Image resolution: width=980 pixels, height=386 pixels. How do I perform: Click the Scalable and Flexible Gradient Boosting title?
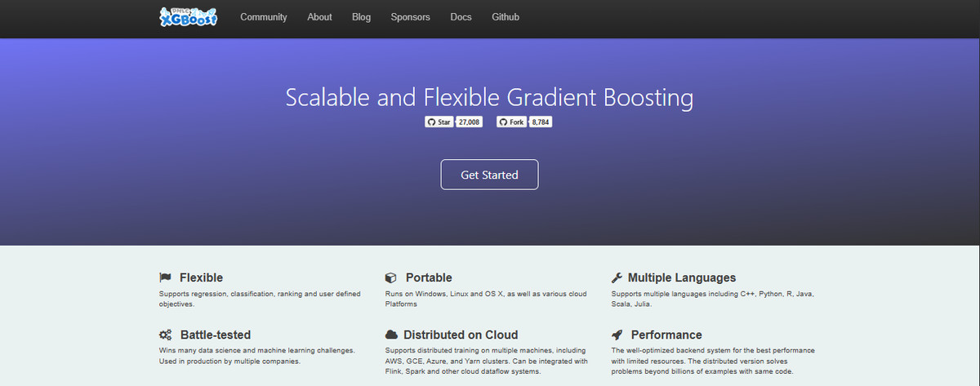(489, 98)
